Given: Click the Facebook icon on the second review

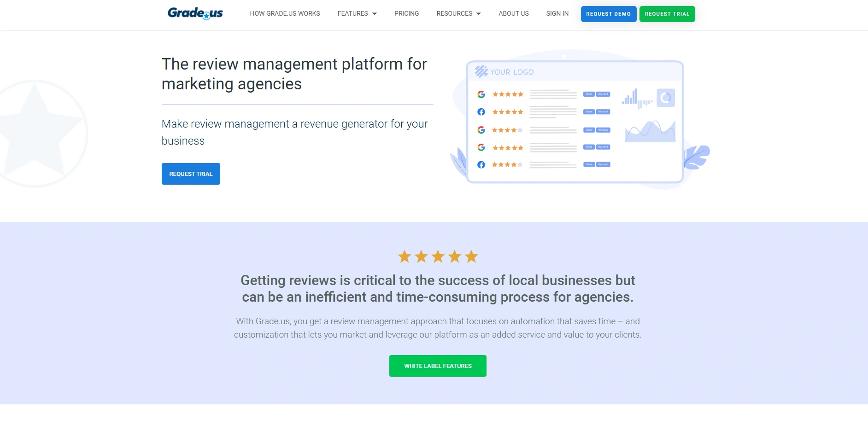Looking at the screenshot, I should (x=481, y=111).
